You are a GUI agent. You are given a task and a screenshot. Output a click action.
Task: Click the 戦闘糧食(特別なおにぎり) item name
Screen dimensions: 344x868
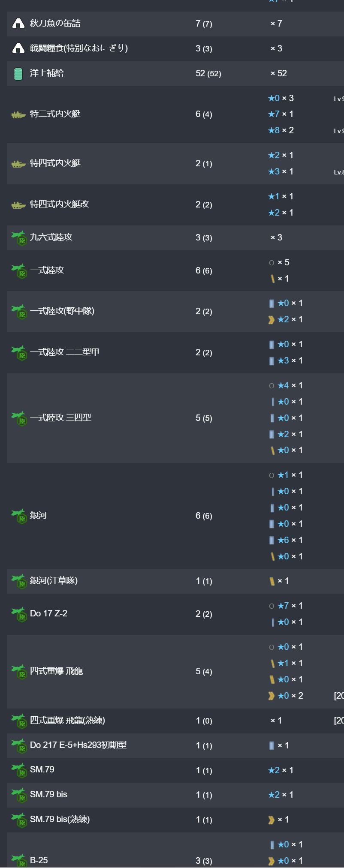tap(79, 48)
